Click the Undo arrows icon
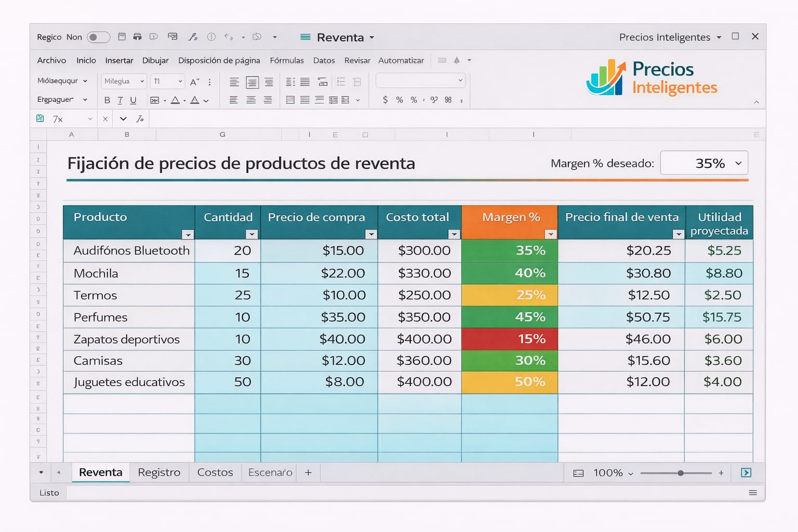 pos(229,37)
